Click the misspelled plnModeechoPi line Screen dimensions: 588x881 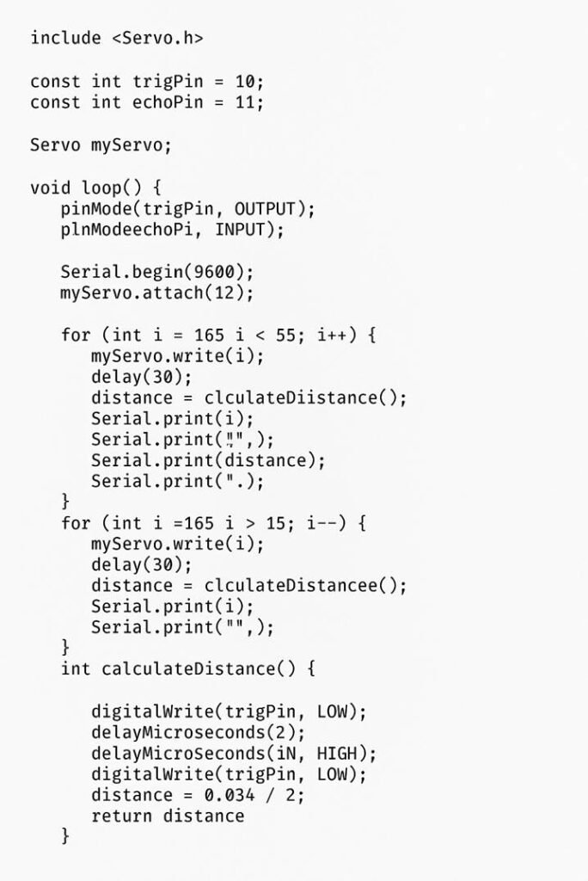[173, 231]
